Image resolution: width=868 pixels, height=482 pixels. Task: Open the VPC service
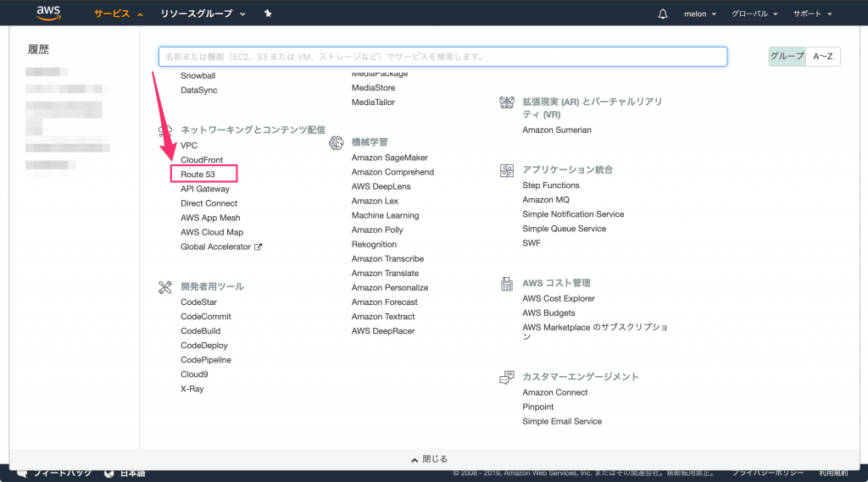pos(189,146)
